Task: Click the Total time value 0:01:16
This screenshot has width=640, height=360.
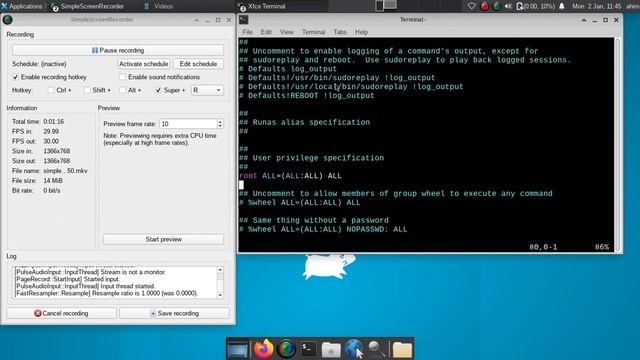Action: click(53, 122)
